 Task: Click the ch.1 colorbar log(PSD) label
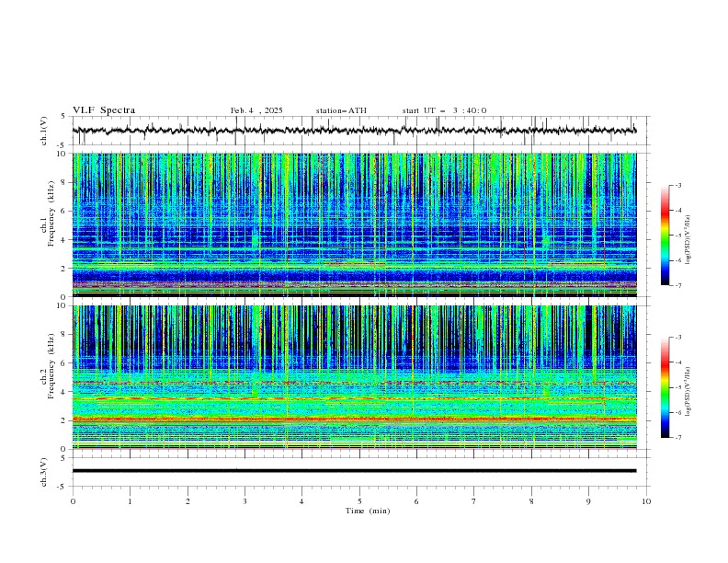pyautogui.click(x=688, y=239)
